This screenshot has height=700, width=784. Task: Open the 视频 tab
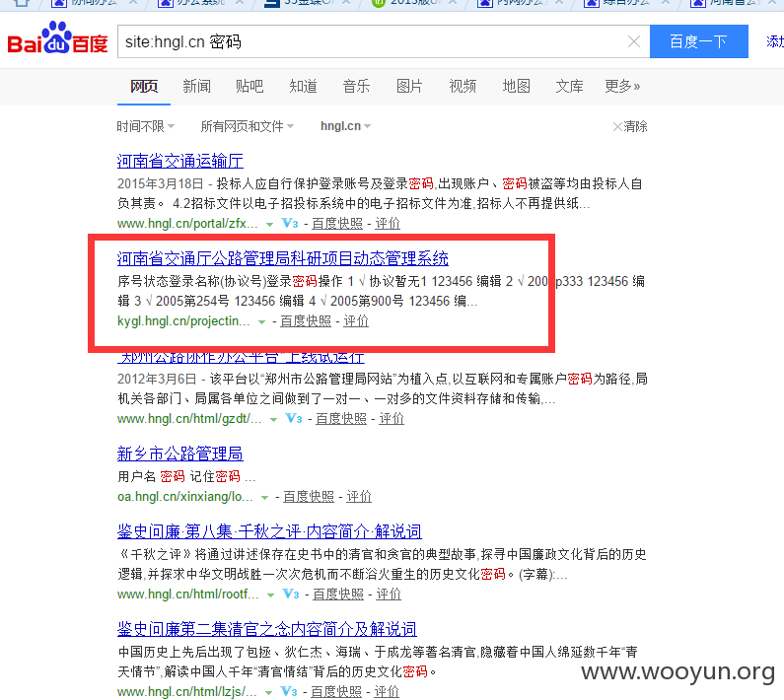[463, 87]
